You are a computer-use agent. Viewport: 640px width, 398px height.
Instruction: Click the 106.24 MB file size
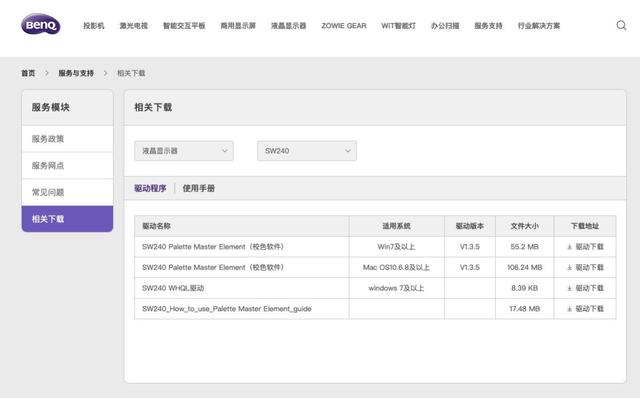pos(524,267)
